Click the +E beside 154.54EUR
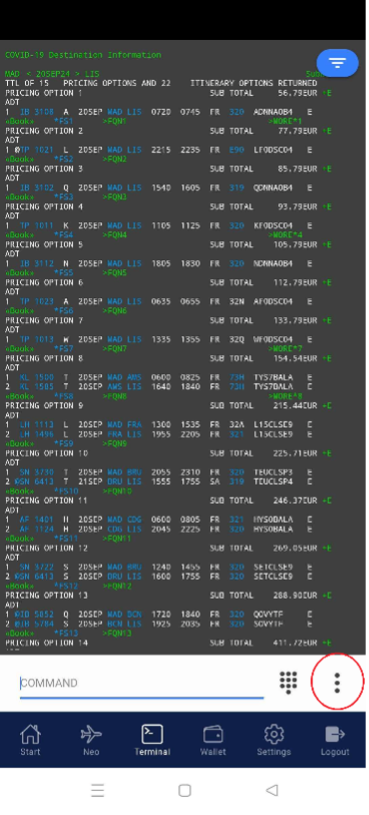This screenshot has height=815, width=369. click(x=326, y=359)
